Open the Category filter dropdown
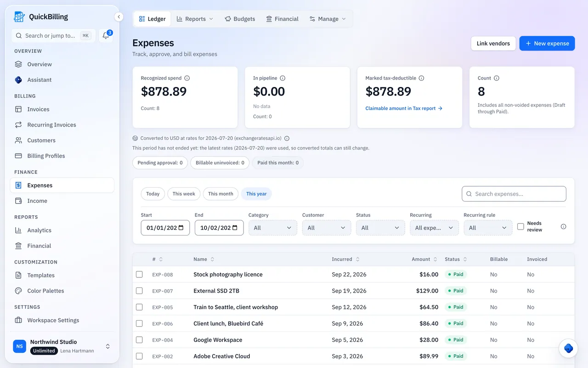This screenshot has width=588, height=368. click(273, 228)
